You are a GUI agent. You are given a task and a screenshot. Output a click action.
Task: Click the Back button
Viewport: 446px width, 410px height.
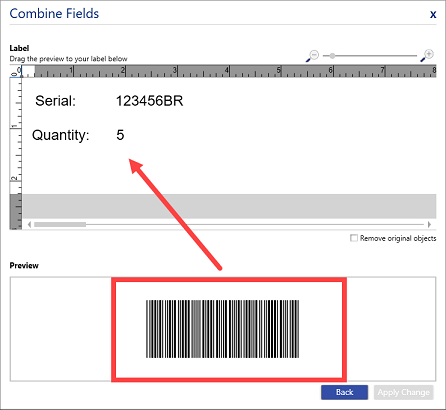click(344, 392)
